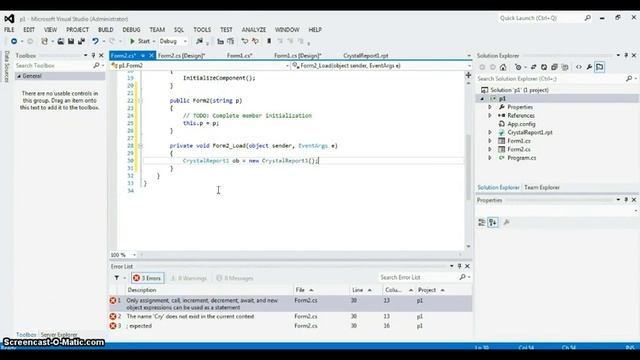
Task: Toggle the 0 Messages filter button
Action: tap(235, 278)
